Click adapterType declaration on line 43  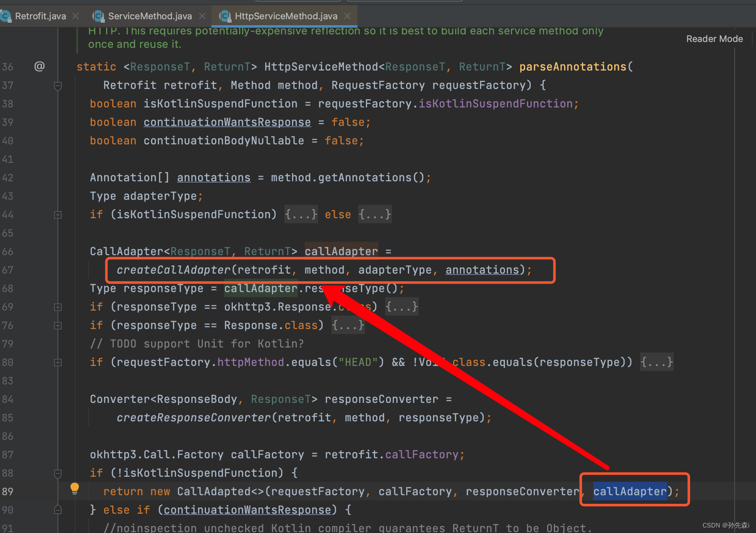tap(160, 196)
